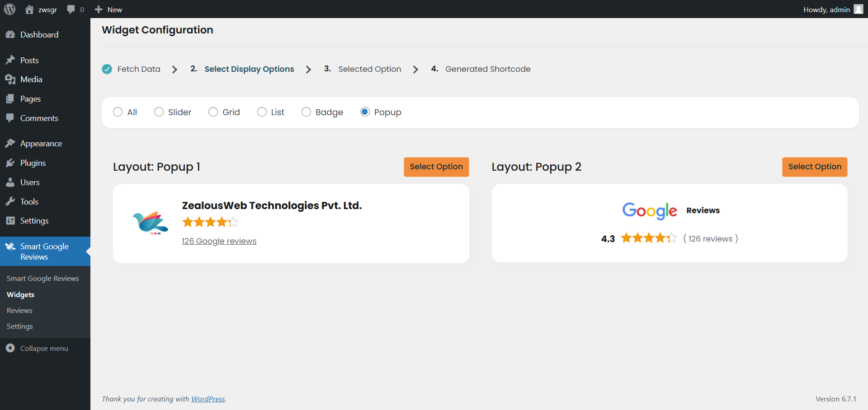The width and height of the screenshot is (868, 410).
Task: Click the Comments sidebar icon
Action: 10,118
